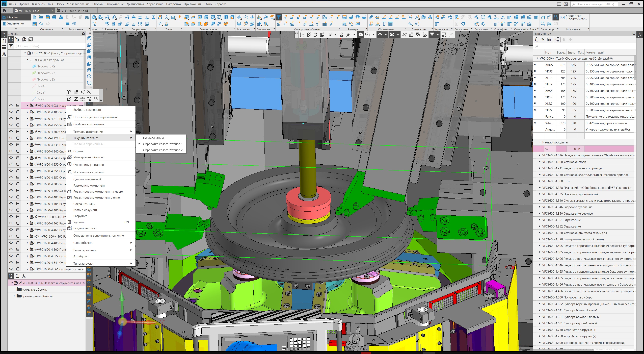Expand VFC1600-4.211 node in model tree
The width and height of the screenshot is (644, 354).
(x=28, y=119)
